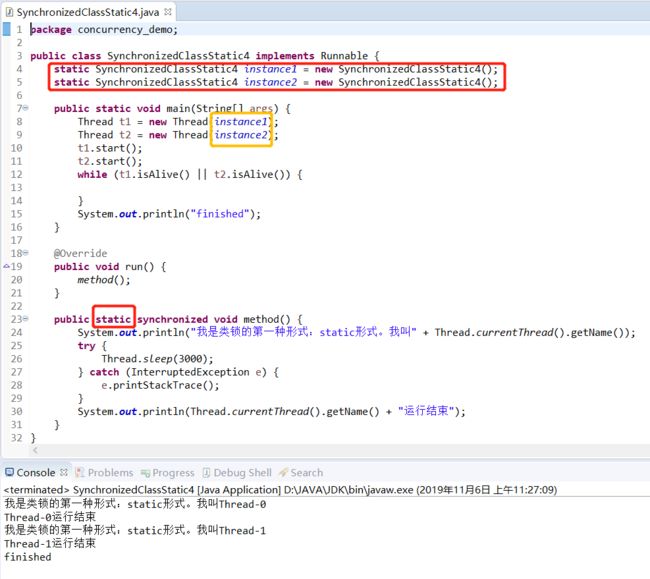Click the "finished" string literal on line 15
This screenshot has width=650, height=579.
220,214
